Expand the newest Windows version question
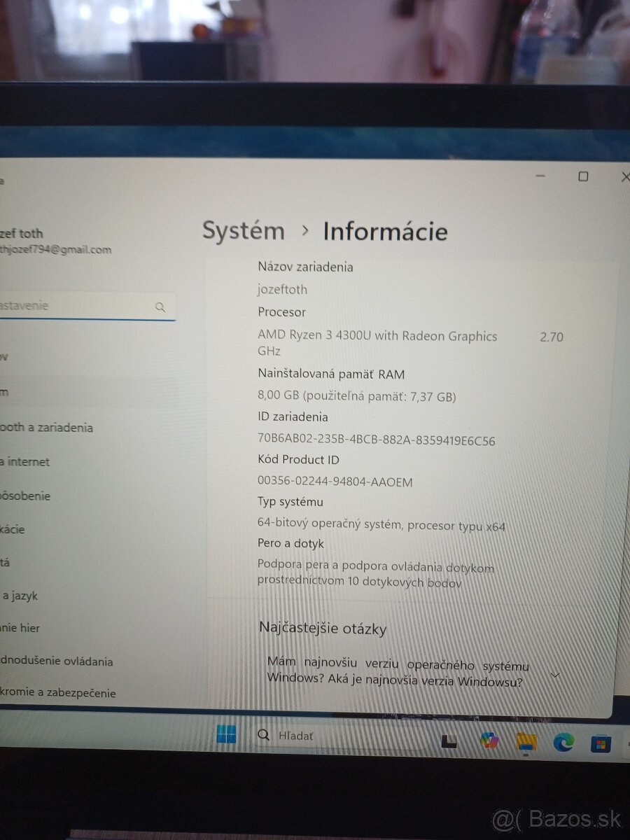 coord(555,675)
